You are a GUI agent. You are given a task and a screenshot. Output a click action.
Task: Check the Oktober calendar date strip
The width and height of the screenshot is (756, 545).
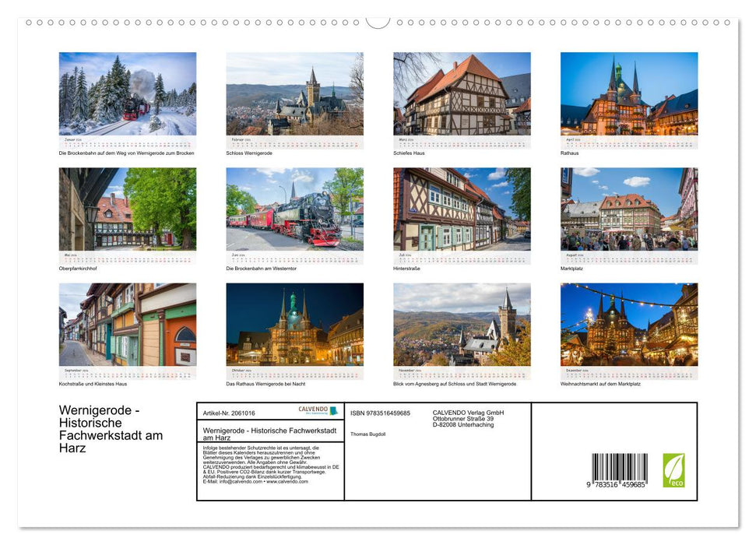294,374
